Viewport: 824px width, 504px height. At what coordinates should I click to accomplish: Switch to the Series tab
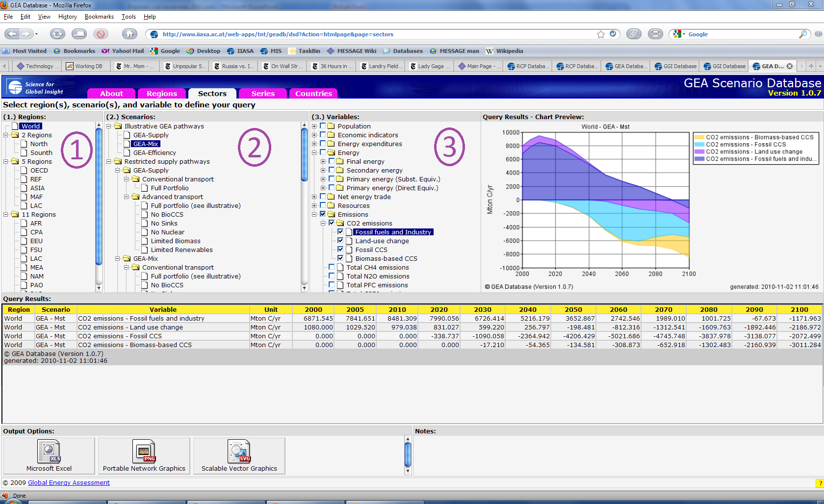click(x=263, y=93)
